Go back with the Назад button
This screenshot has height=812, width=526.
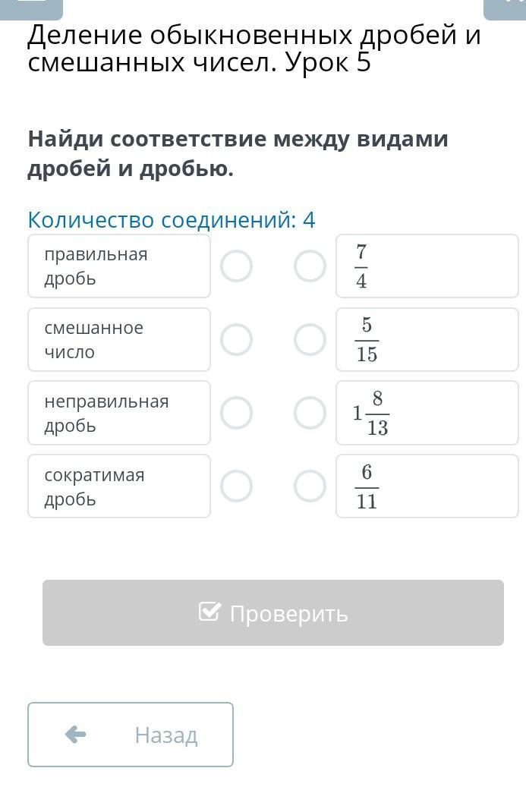tap(131, 735)
